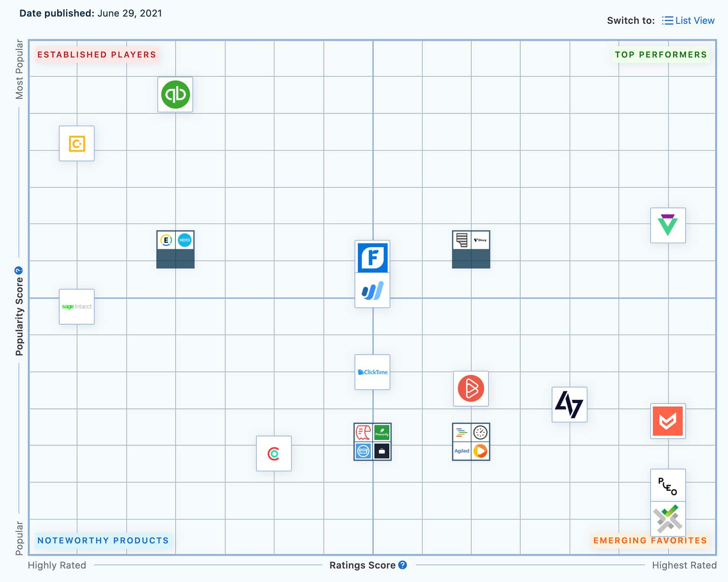728x582 pixels.
Task: Click the 'Most Popular' axis label
Action: (x=19, y=69)
